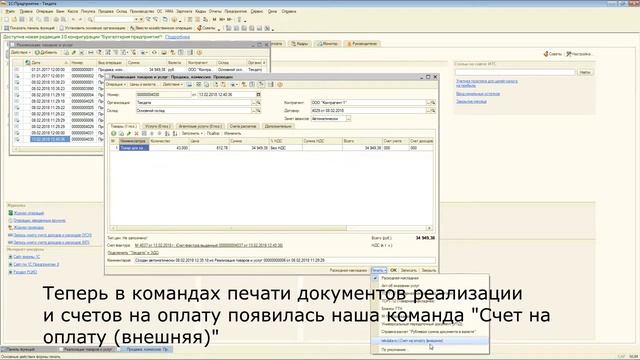This screenshot has height=360, width=640.
Task: Click the edit pencil icon in the goods table toolbar
Action: pyautogui.click(x=129, y=133)
